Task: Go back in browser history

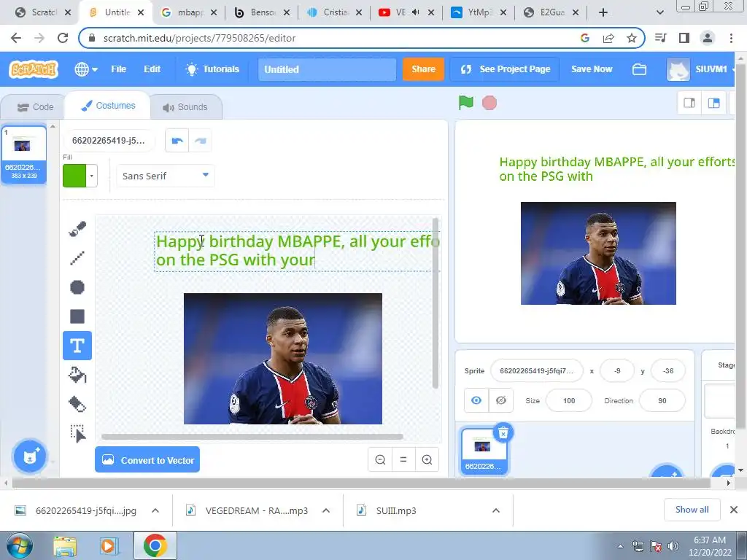Action: [x=16, y=38]
